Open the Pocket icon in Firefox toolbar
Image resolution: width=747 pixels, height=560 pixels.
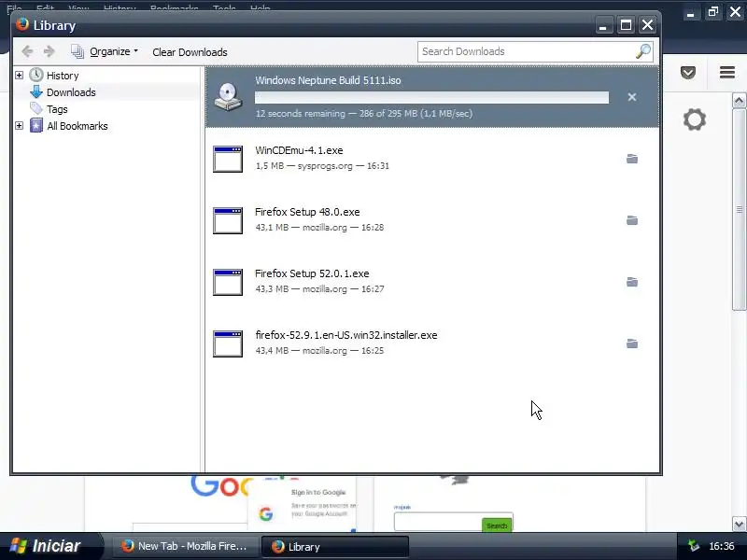688,73
